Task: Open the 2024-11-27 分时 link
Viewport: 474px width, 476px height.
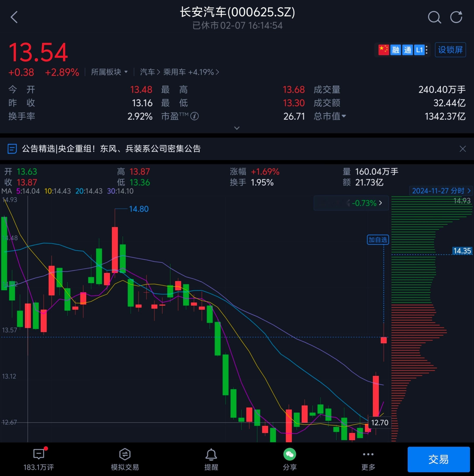Action: 441,191
